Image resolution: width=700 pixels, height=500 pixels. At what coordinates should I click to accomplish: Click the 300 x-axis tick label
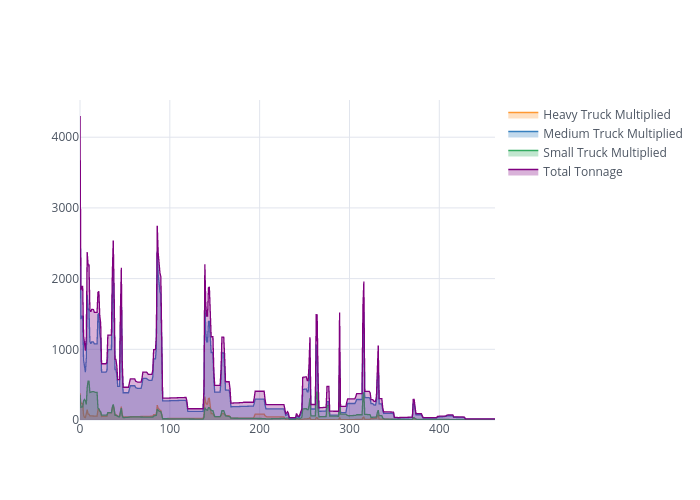pos(349,429)
